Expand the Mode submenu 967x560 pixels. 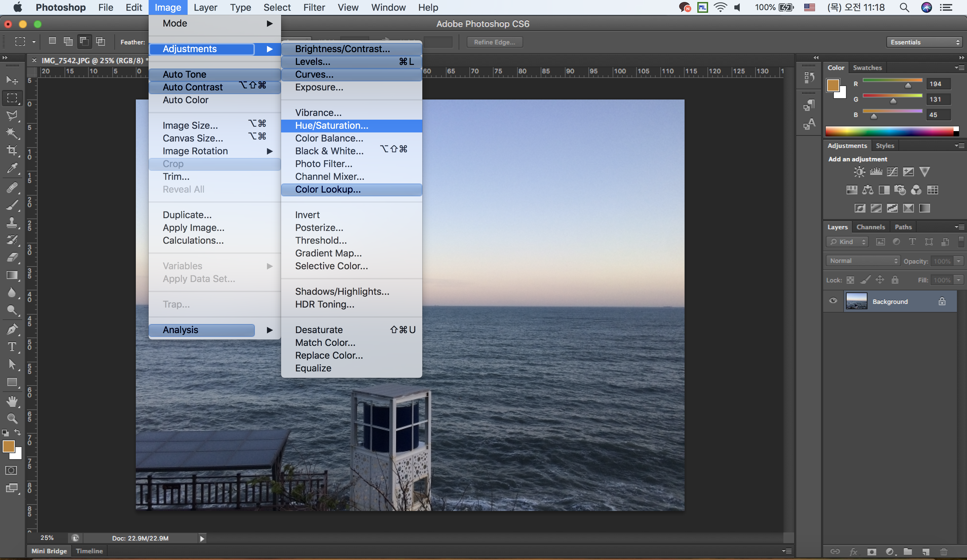[215, 24]
